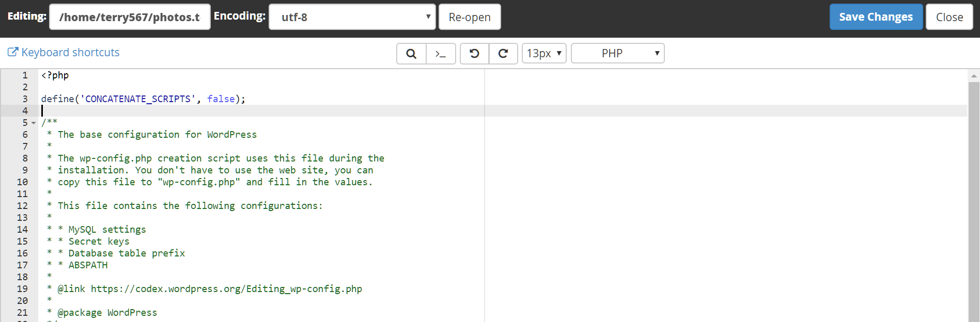Click the vertical scrollbar track
This screenshot has height=322, width=980.
coord(974,201)
